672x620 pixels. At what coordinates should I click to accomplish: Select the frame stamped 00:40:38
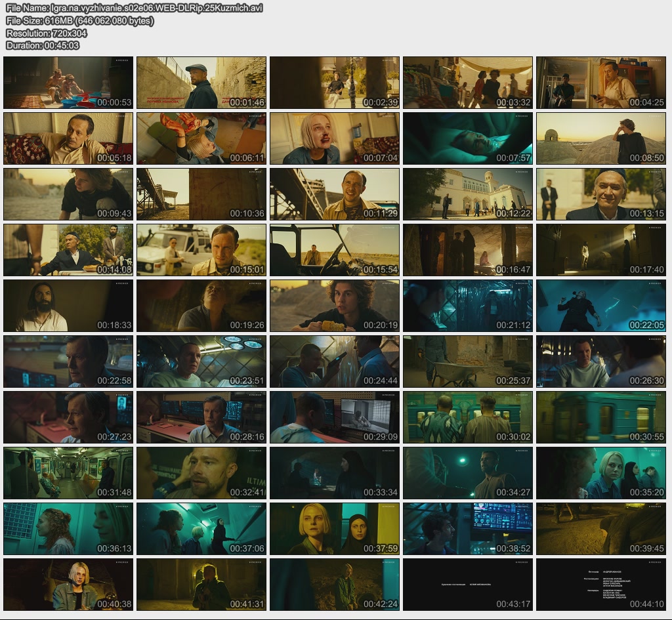(68, 585)
